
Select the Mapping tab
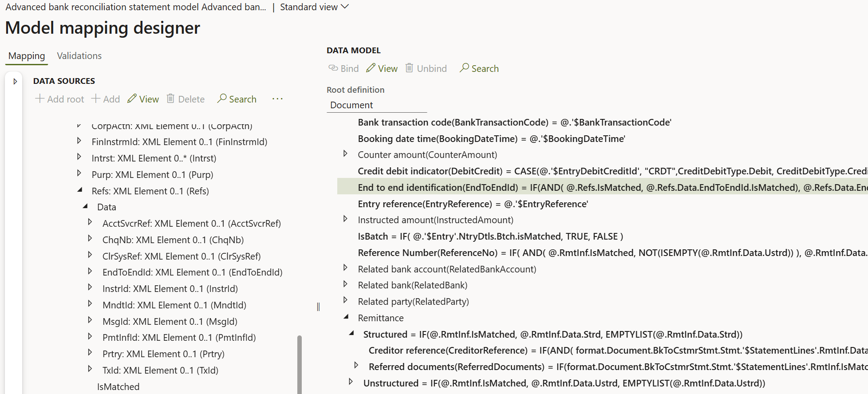tap(27, 56)
